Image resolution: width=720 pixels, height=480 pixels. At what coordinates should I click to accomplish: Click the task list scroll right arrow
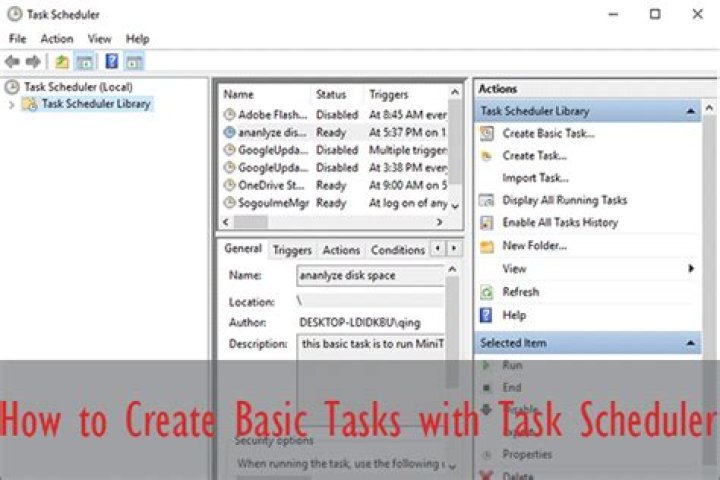click(x=439, y=222)
